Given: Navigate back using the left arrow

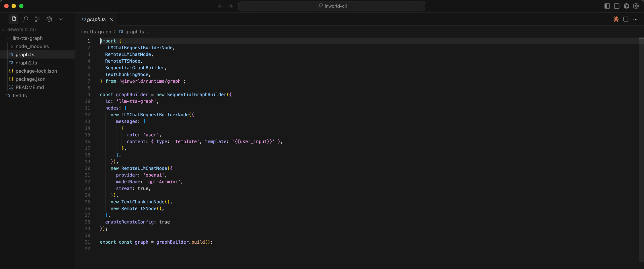Looking at the screenshot, I should click(x=221, y=6).
